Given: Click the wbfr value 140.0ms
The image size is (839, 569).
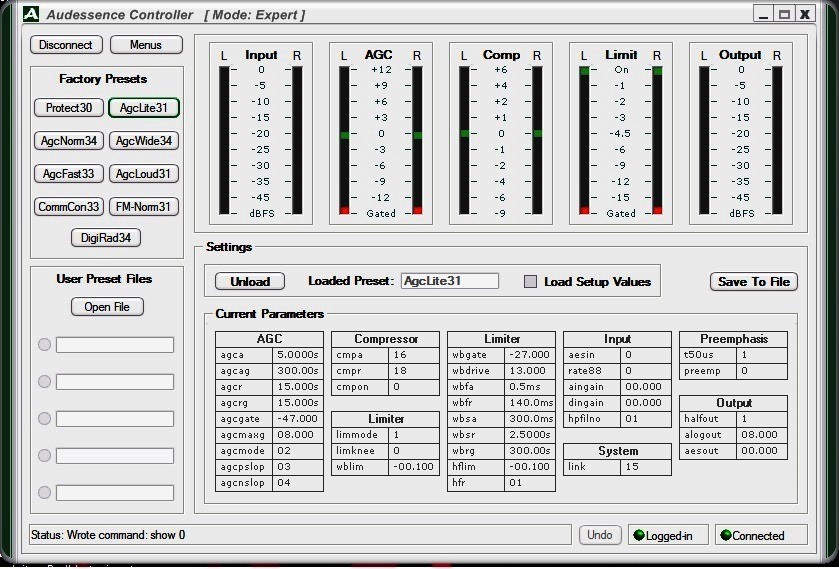Looking at the screenshot, I should pos(530,403).
